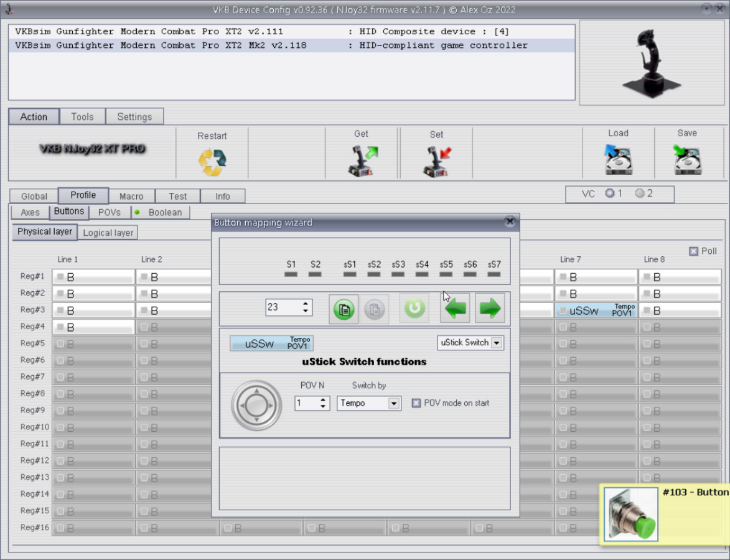
Task: Click the directional POV pad icon
Action: (x=256, y=405)
